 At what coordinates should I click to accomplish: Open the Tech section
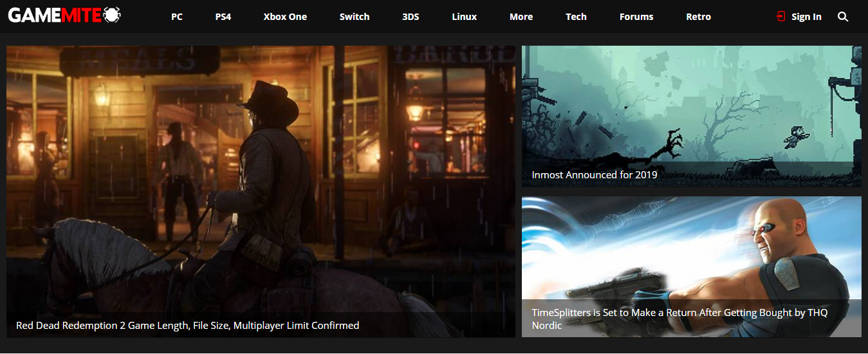coord(576,17)
